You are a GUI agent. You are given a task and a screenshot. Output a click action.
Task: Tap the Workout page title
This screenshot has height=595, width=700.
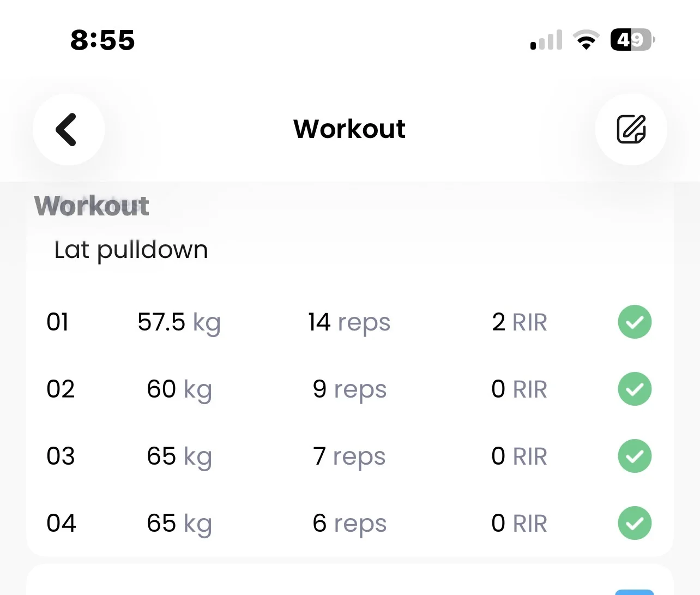point(349,129)
